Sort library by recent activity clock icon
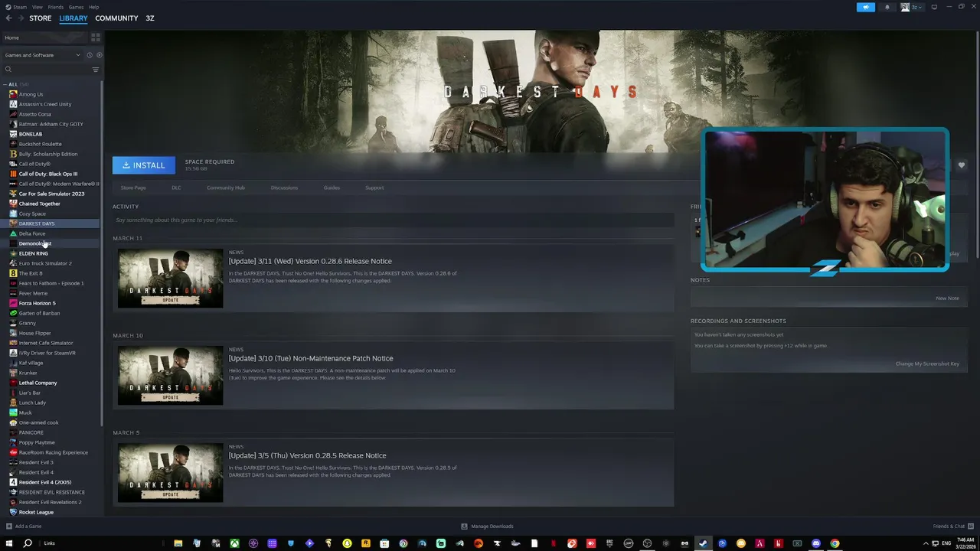 pyautogui.click(x=89, y=55)
